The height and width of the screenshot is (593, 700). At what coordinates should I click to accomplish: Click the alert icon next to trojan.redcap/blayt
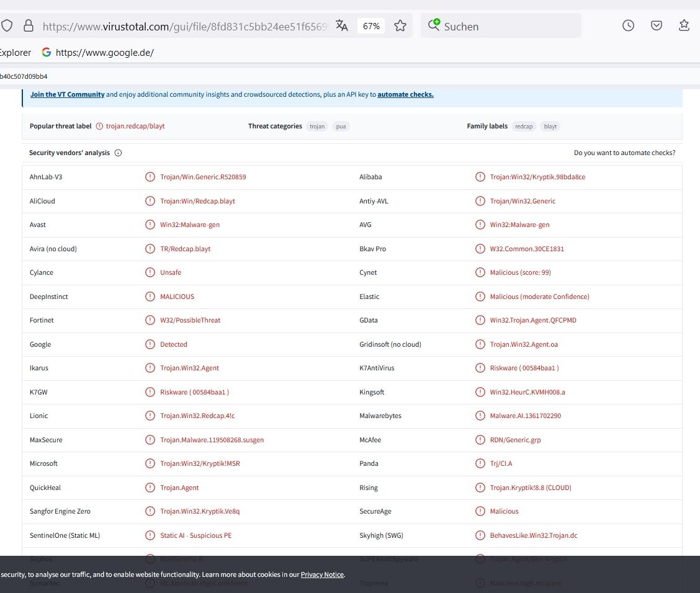pyautogui.click(x=99, y=127)
